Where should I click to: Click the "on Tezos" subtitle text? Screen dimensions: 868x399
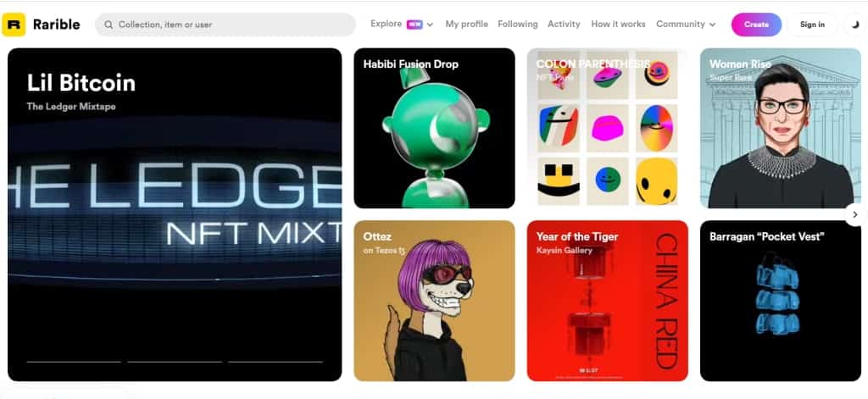coord(385,251)
